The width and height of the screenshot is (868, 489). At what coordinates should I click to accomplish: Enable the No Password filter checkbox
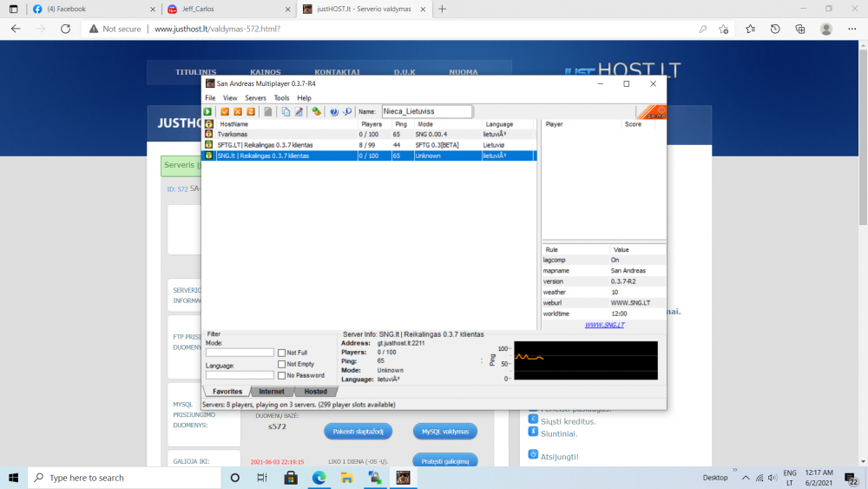point(282,375)
